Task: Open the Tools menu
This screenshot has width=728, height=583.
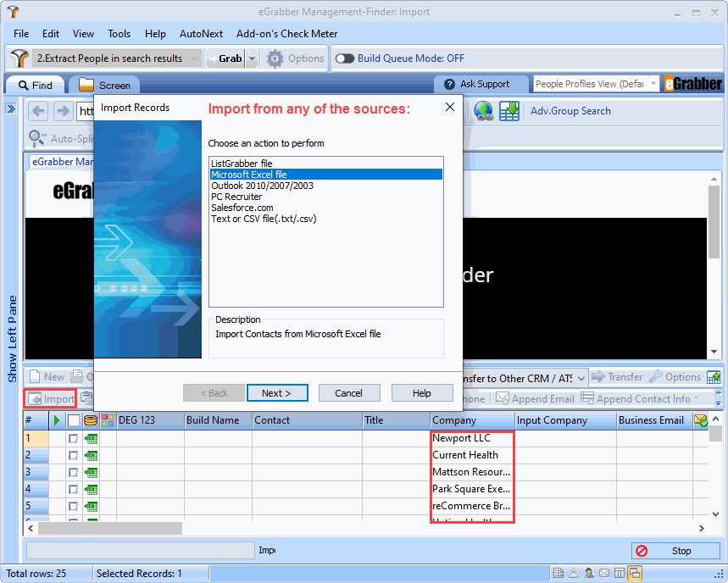Action: click(x=119, y=34)
